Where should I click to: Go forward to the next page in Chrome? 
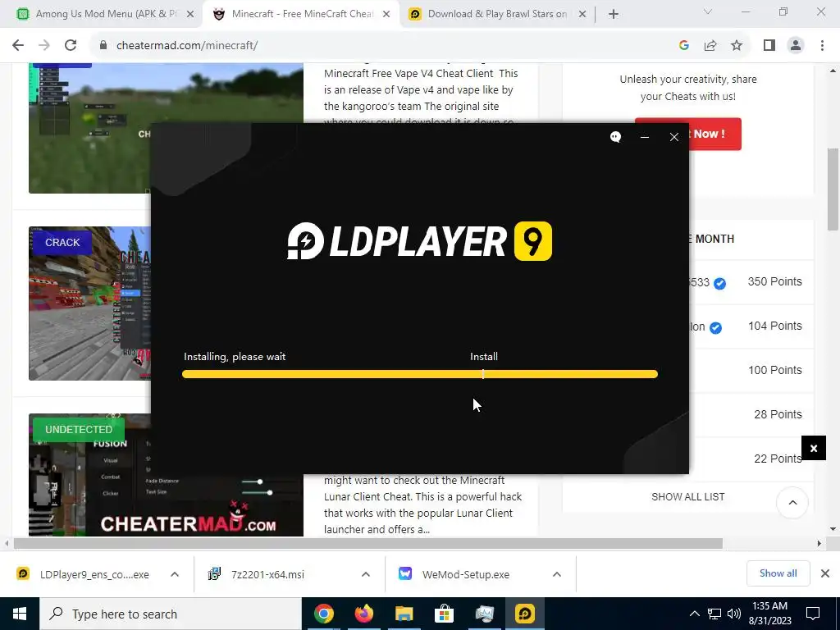(x=44, y=46)
